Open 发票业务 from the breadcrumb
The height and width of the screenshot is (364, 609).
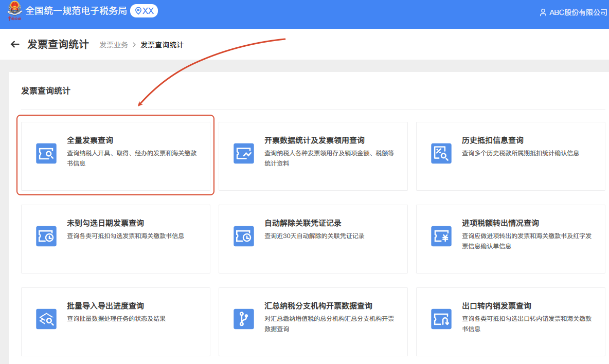point(114,45)
